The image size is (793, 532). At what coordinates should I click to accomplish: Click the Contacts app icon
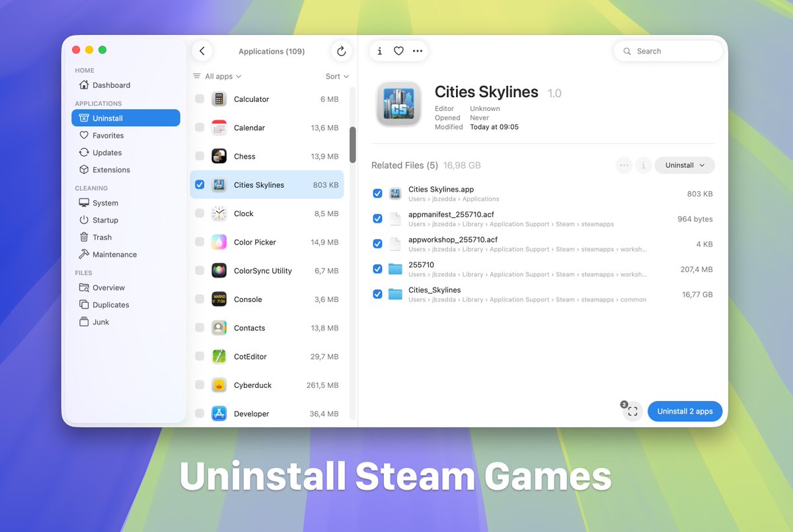[x=219, y=328]
